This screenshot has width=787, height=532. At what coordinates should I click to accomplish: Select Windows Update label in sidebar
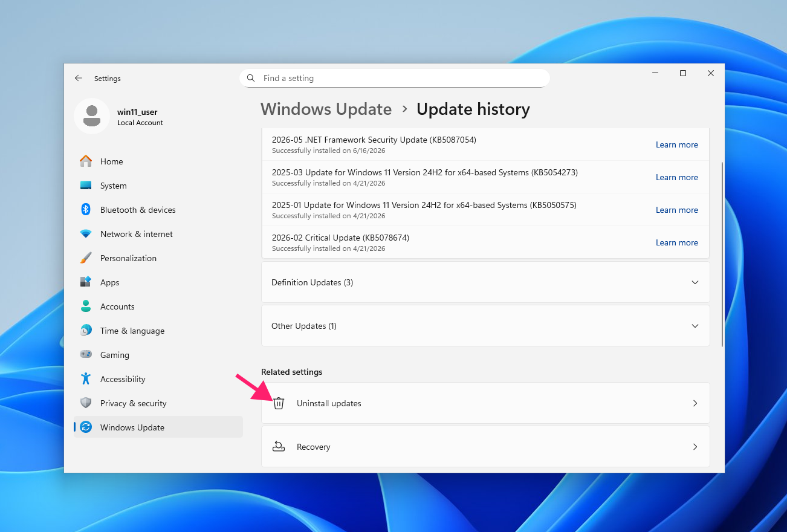click(132, 427)
